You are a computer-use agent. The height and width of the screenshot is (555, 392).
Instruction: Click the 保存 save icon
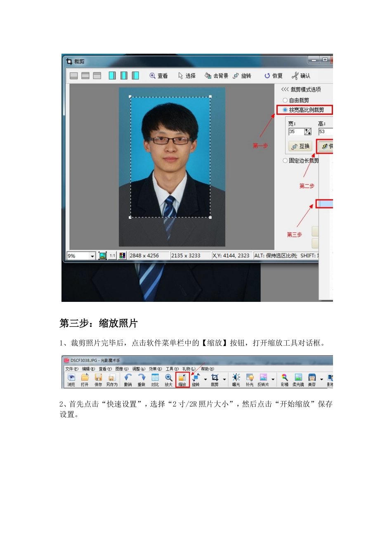point(98,380)
